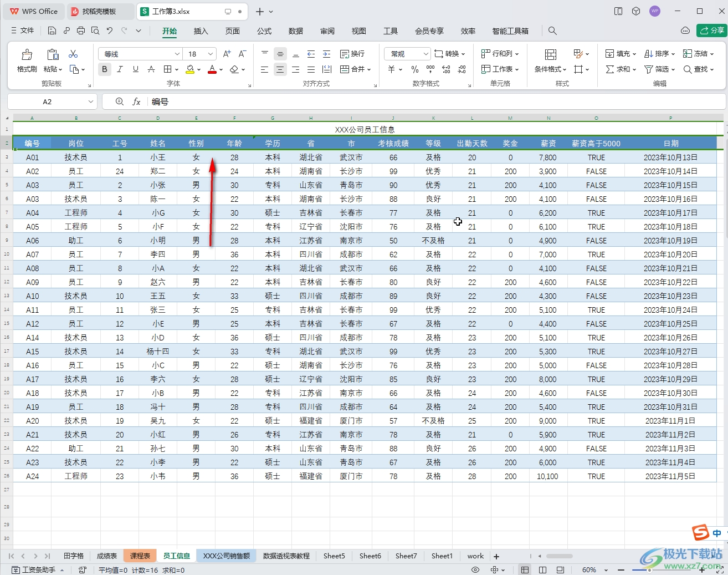Image resolution: width=728 pixels, height=575 pixels.
Task: Apply the yellow fill color swatch
Action: (190, 69)
